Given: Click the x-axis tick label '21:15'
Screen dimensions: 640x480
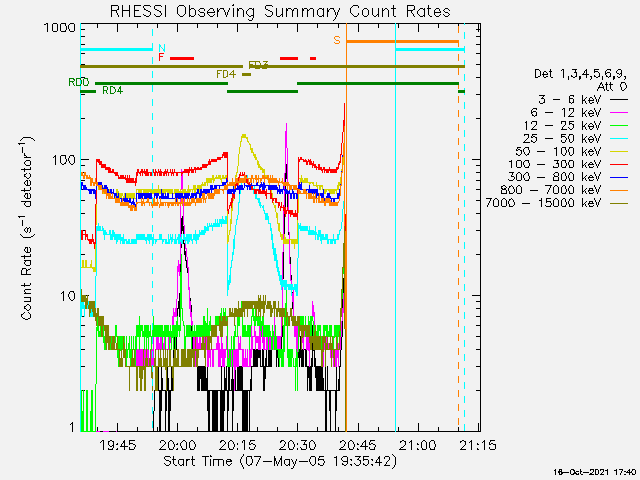Looking at the screenshot, I should pyautogui.click(x=478, y=445).
